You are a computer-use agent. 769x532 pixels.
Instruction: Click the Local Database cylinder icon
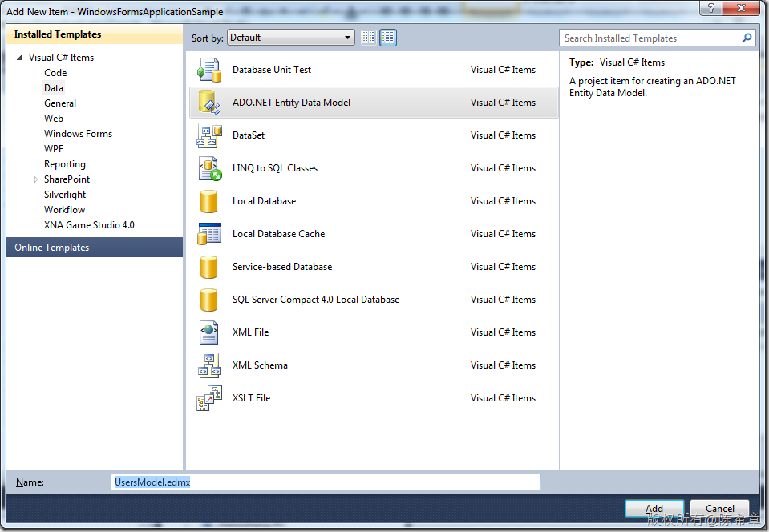click(x=209, y=201)
